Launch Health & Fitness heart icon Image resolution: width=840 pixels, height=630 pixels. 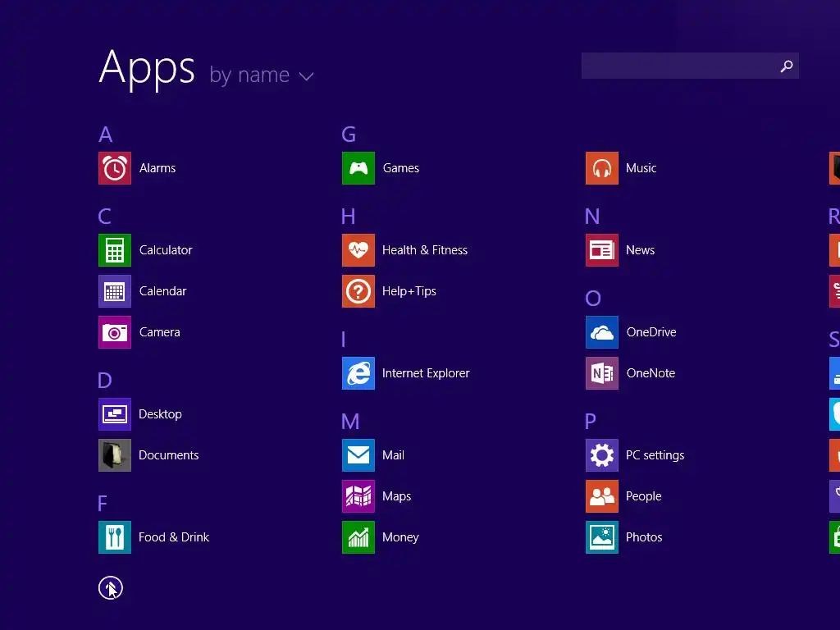[358, 250]
